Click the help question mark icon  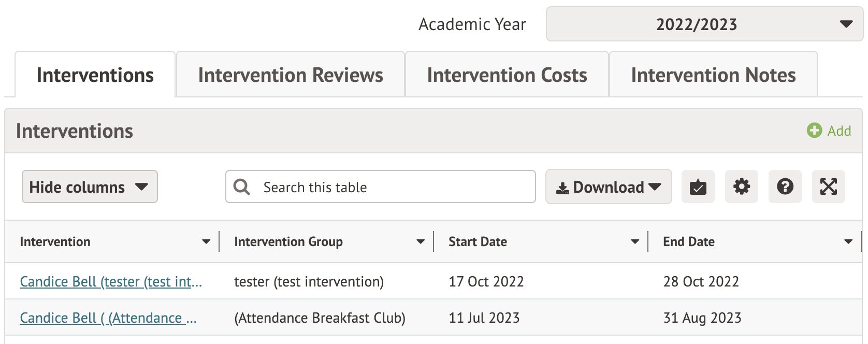coord(785,187)
